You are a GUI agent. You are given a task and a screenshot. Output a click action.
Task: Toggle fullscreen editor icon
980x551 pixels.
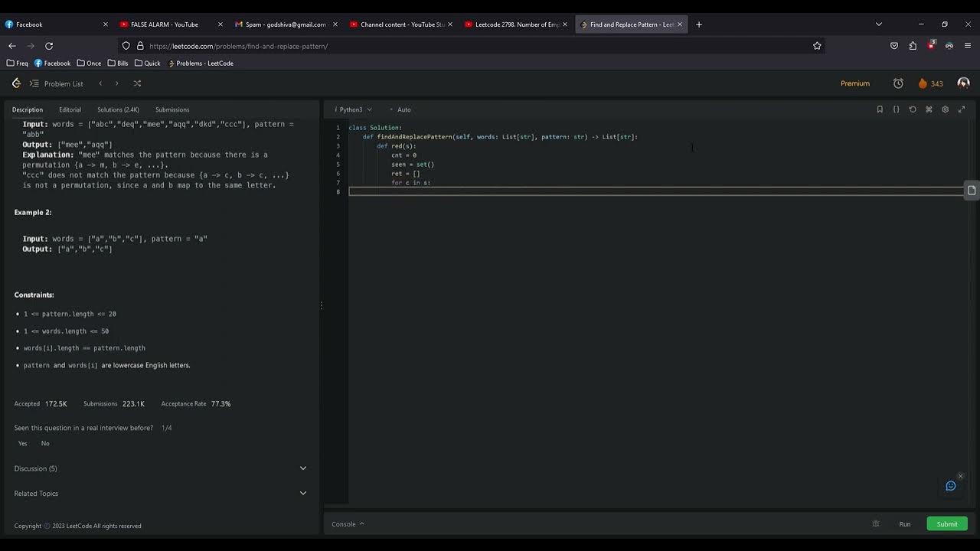pos(962,109)
